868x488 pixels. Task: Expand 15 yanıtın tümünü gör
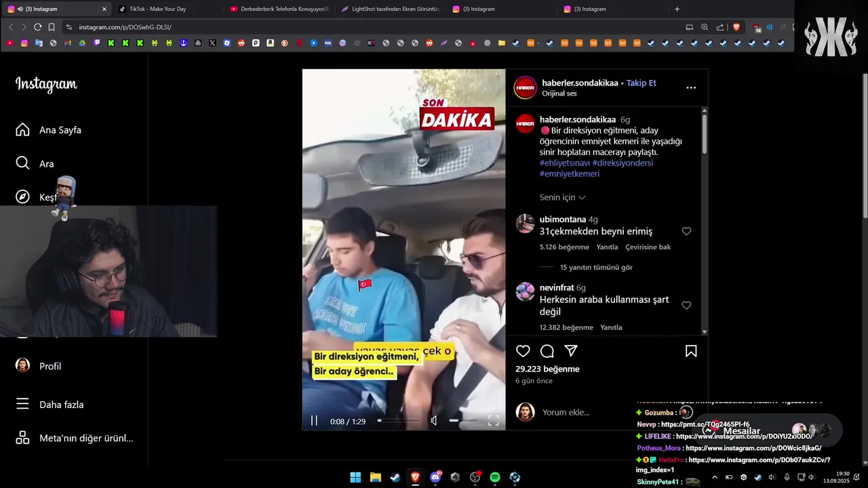click(x=596, y=267)
